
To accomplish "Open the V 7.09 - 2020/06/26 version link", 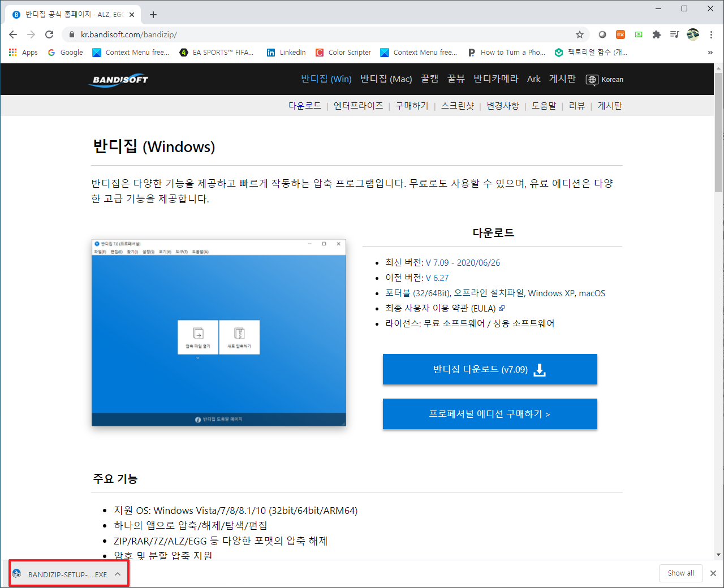I will [463, 262].
